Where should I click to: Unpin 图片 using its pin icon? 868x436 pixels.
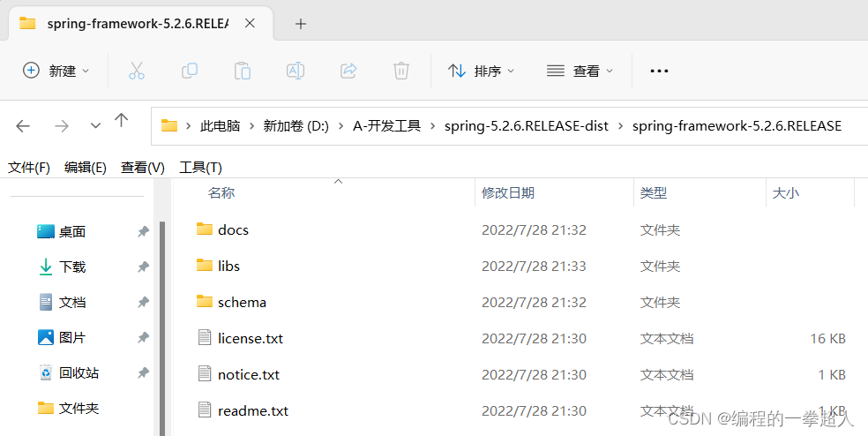144,337
